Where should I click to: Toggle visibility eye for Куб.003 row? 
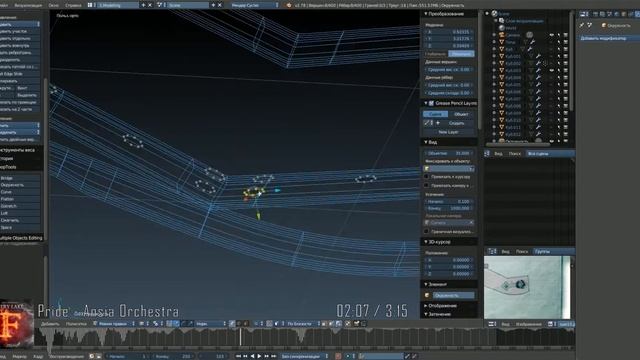(x=551, y=70)
